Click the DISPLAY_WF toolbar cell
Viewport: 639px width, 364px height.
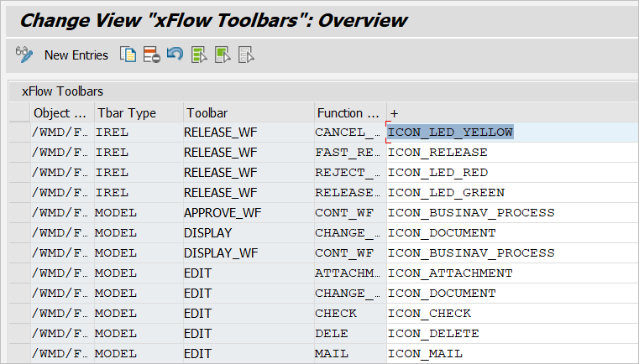(x=220, y=252)
